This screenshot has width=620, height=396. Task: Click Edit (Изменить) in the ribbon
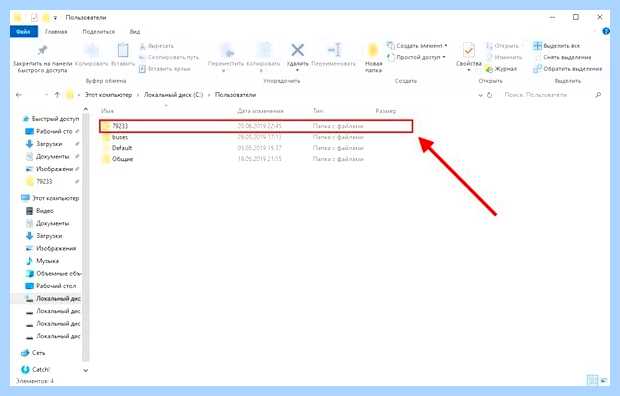click(x=504, y=57)
